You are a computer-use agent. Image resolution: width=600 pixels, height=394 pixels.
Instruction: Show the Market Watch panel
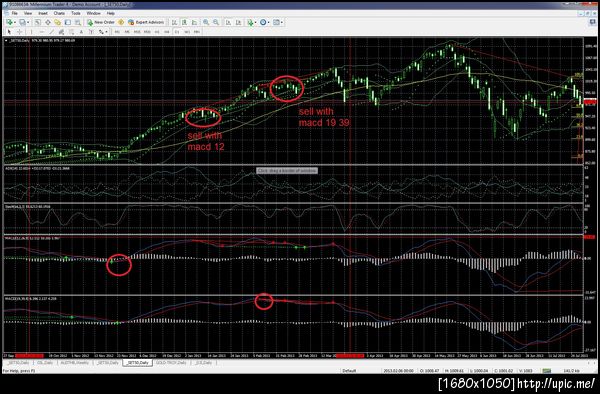coord(38,22)
